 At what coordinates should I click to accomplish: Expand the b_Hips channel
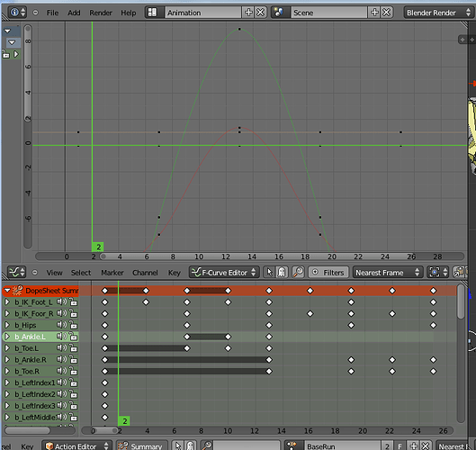point(7,325)
